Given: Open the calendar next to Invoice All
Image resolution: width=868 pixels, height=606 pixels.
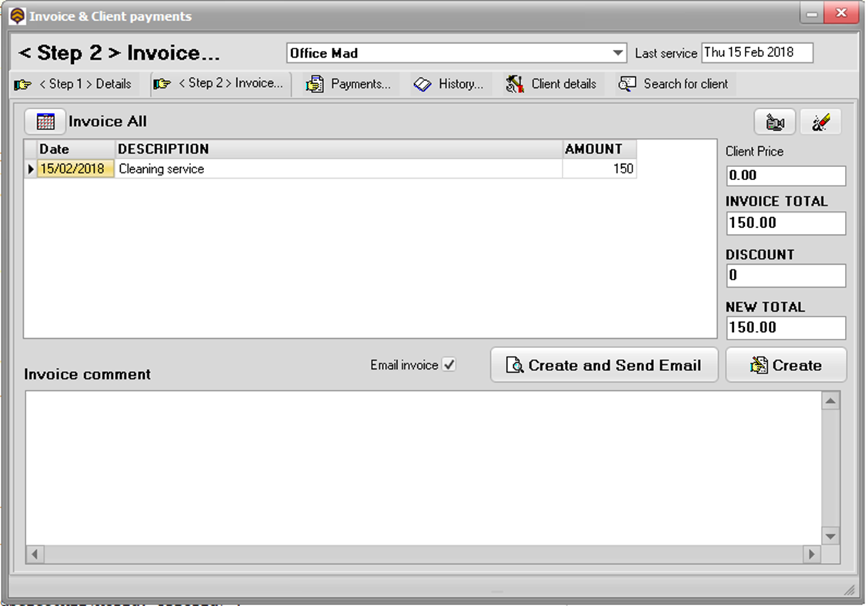Looking at the screenshot, I should 44,122.
